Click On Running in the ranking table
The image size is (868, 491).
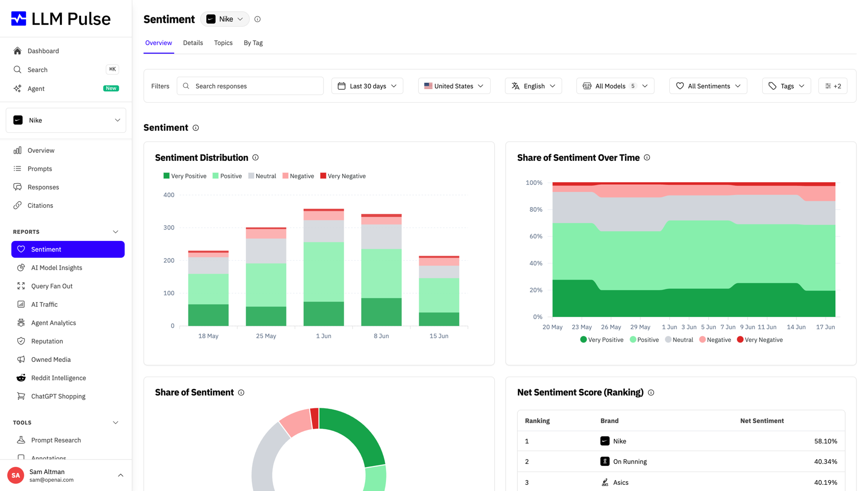[x=630, y=462]
